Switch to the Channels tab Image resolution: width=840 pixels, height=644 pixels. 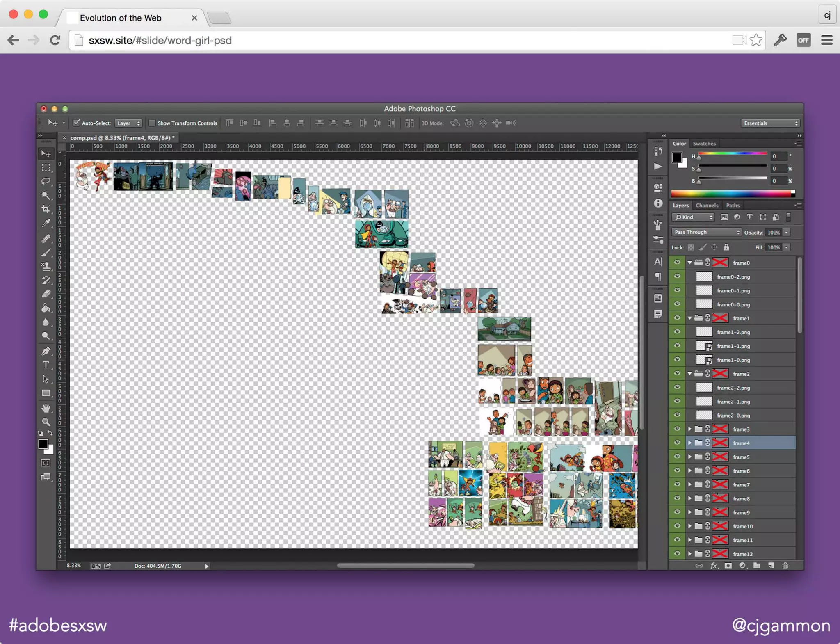(x=707, y=206)
